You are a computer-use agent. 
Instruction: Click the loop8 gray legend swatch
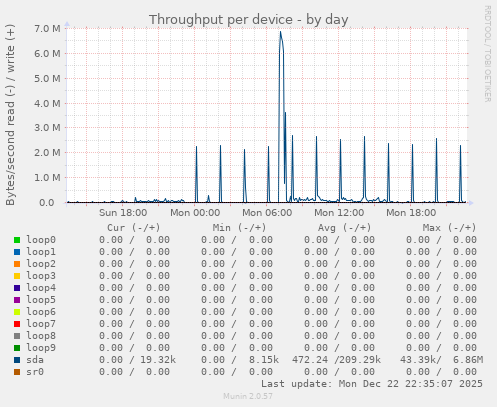pyautogui.click(x=17, y=336)
